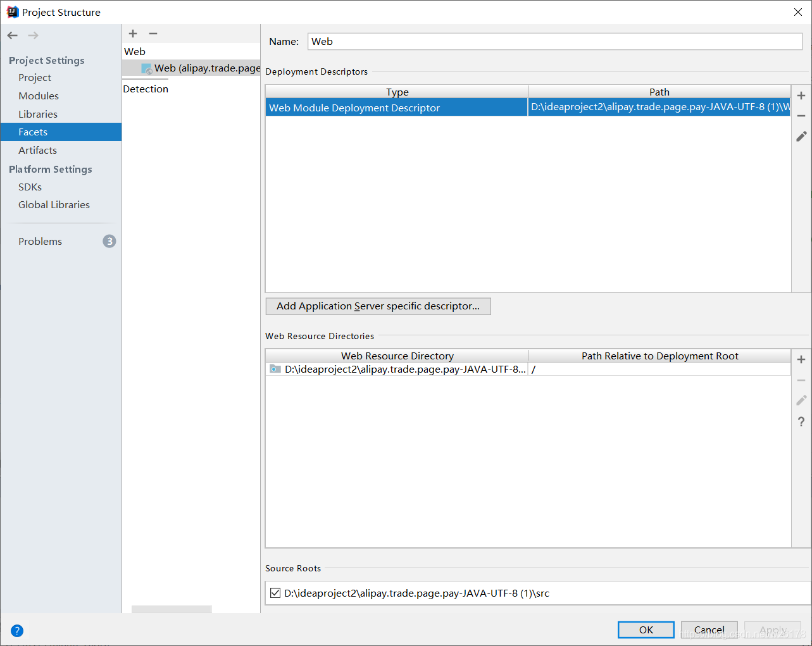The width and height of the screenshot is (812, 646).
Task: Click the src source root path text
Action: click(x=416, y=593)
